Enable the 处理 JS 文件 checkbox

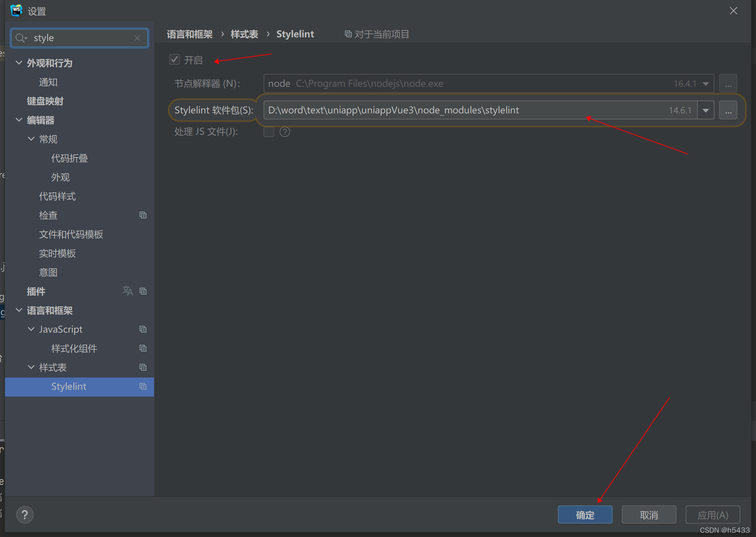[269, 132]
